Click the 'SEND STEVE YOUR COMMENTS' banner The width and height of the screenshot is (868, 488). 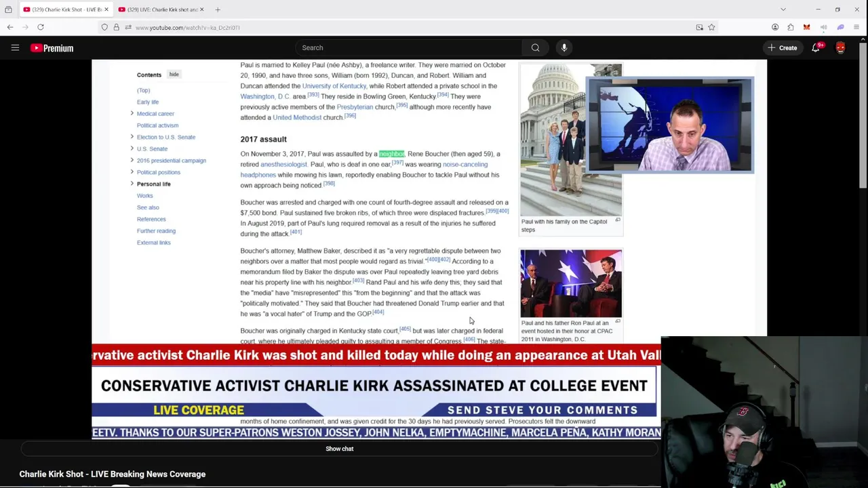pyautogui.click(x=542, y=410)
